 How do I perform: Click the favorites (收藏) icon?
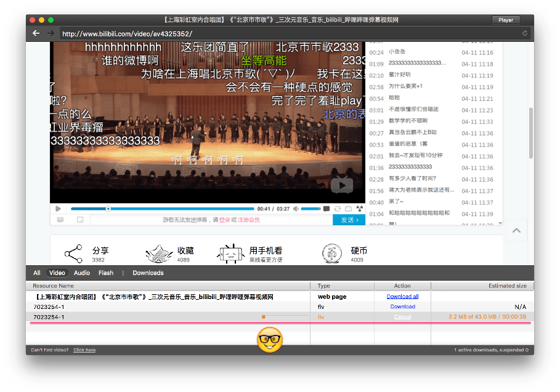pyautogui.click(x=159, y=254)
